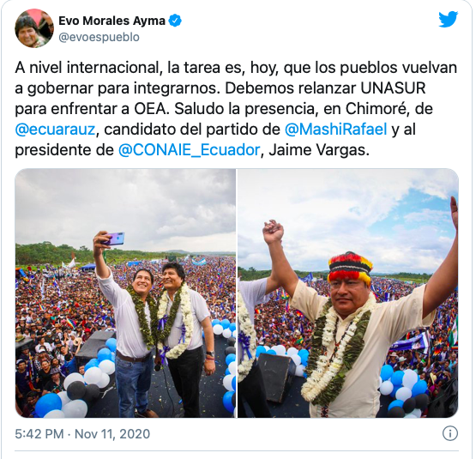The image size is (476, 459).
Task: Click the raised phone in selfie photo
Action: click(x=112, y=239)
